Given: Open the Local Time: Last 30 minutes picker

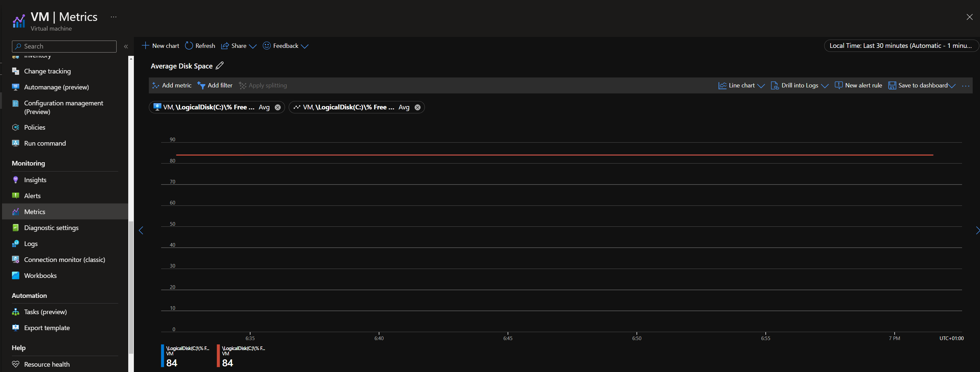Looking at the screenshot, I should tap(900, 45).
